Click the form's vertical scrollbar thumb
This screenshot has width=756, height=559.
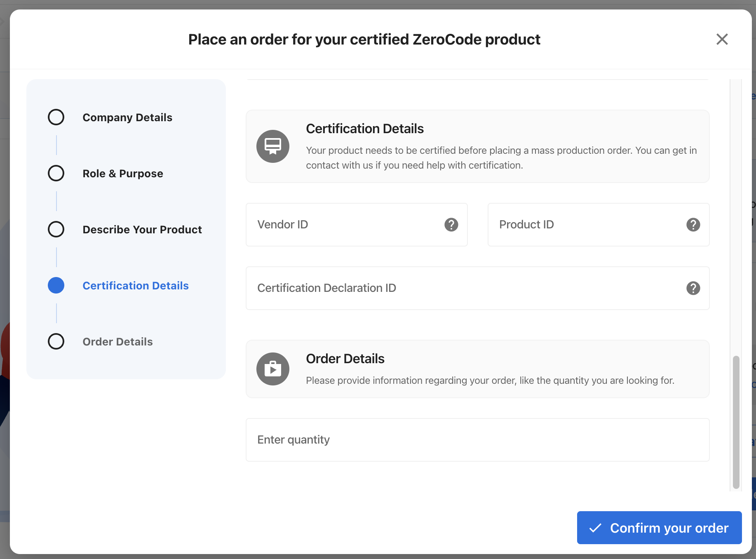736,422
